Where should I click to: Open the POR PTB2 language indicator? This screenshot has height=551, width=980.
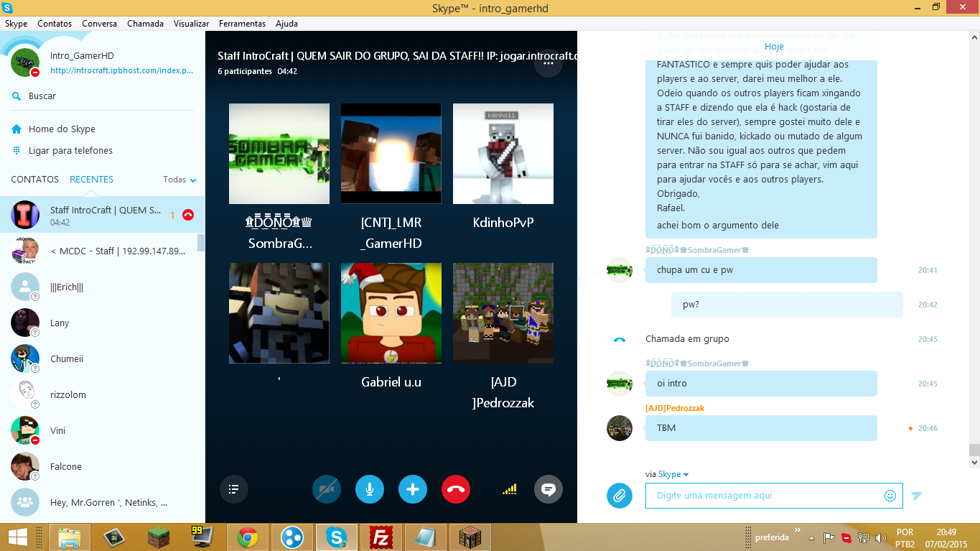tap(905, 537)
